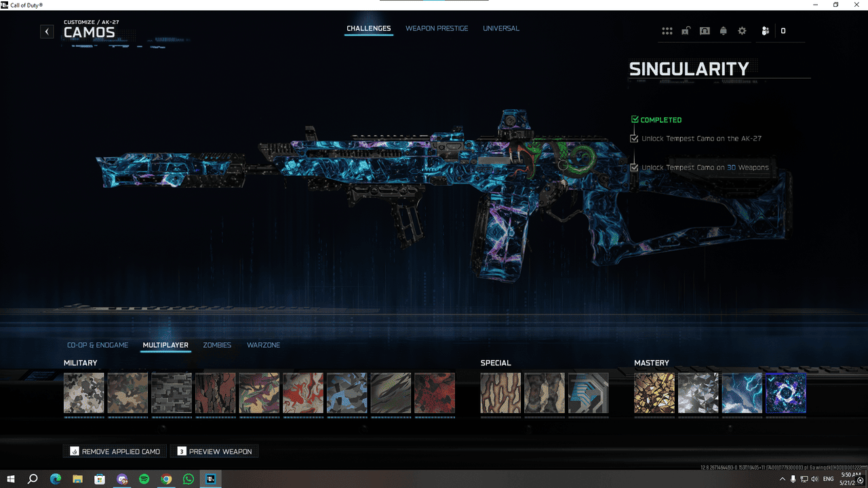Click checkbox for Tempest Camo on AK-27
Screen dimensions: 868x488
[x=634, y=138]
